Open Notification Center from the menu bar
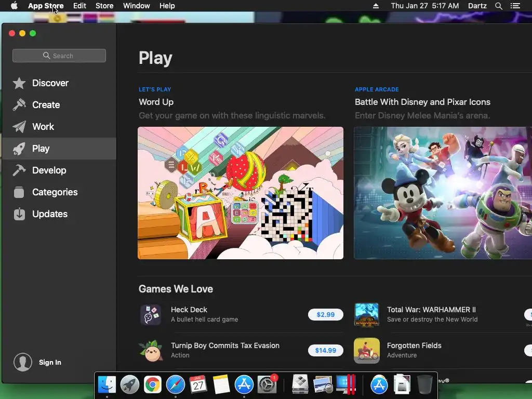Image resolution: width=532 pixels, height=399 pixels. pos(515,6)
